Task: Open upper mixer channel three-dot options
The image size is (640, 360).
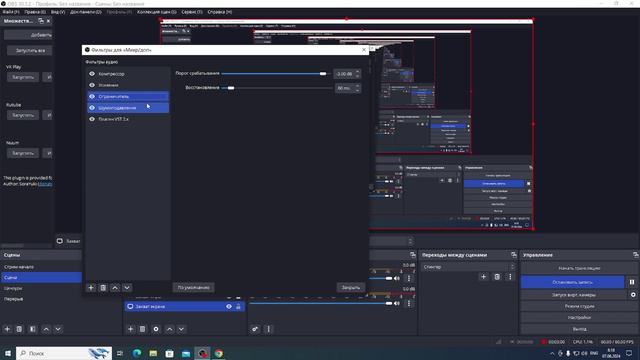Action: pyautogui.click(x=409, y=278)
